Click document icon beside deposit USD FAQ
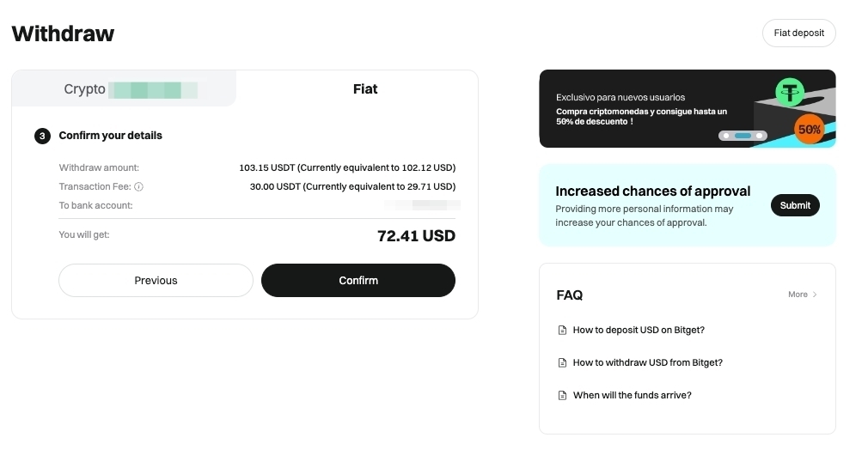This screenshot has height=474, width=868. 563,331
